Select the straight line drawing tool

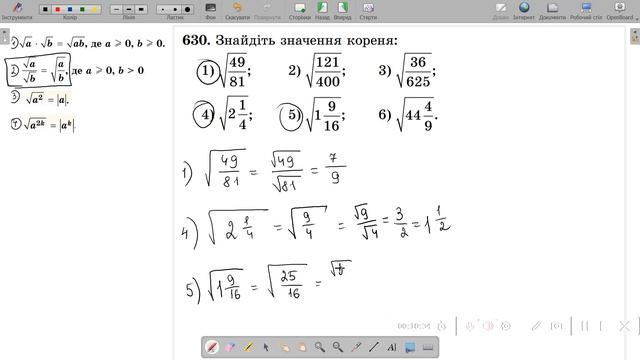coord(374,347)
